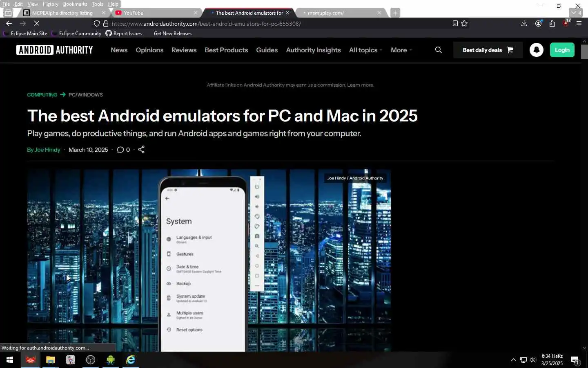Open the Guides section

(267, 50)
